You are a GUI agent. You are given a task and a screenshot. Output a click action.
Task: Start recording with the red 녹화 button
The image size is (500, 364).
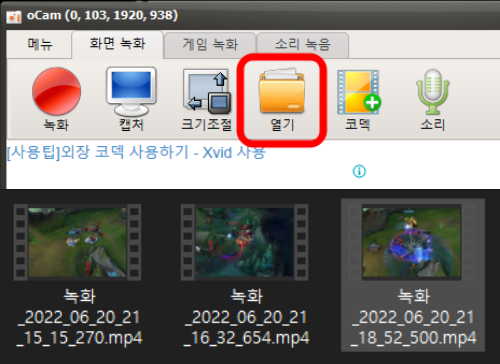56,99
